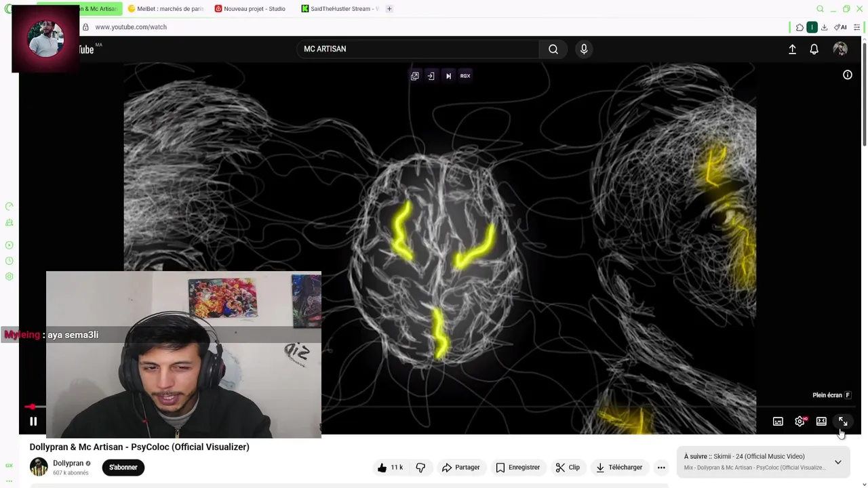Click the RGX button above the player
This screenshot has width=868, height=488.
click(465, 76)
